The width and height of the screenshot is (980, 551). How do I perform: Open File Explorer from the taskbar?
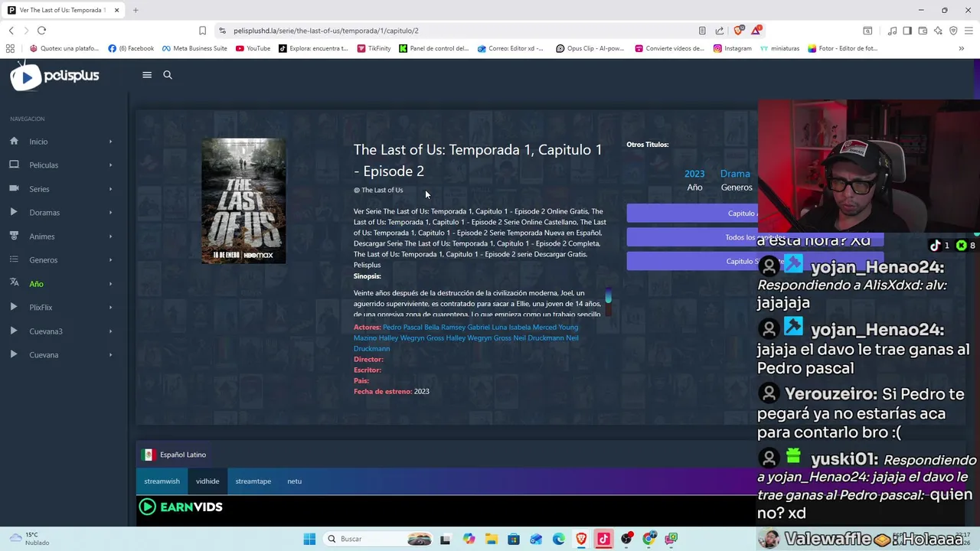pos(491,539)
